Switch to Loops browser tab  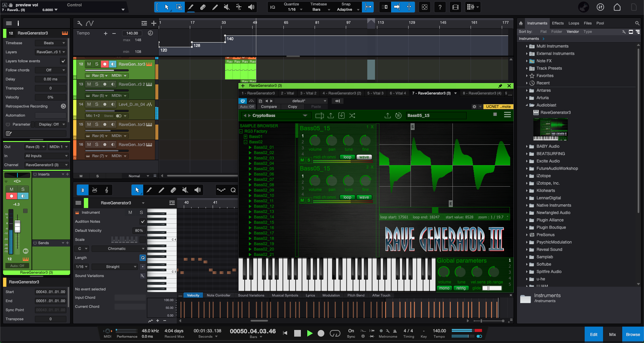(x=574, y=23)
